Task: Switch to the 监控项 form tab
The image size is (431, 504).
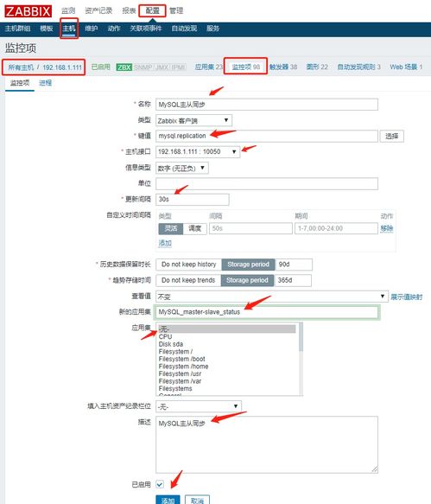Action: [x=20, y=83]
